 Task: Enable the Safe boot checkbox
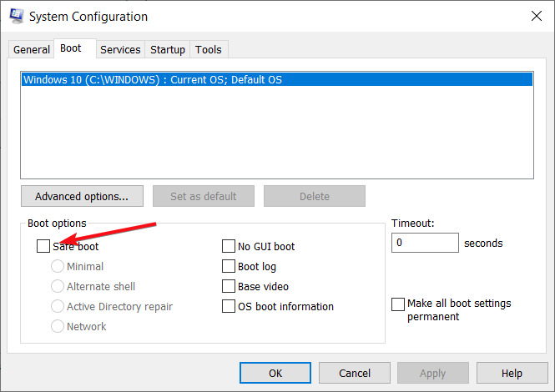click(43, 246)
